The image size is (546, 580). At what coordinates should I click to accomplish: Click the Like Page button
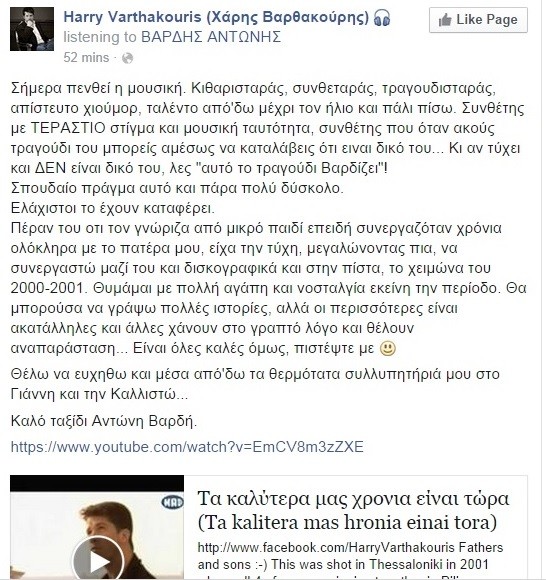[x=478, y=20]
